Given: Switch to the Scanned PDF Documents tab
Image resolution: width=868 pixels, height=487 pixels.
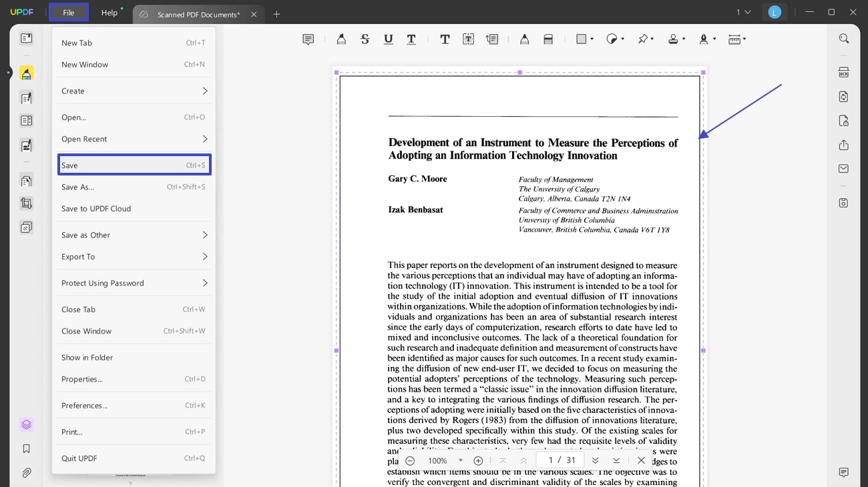Looking at the screenshot, I should (198, 13).
